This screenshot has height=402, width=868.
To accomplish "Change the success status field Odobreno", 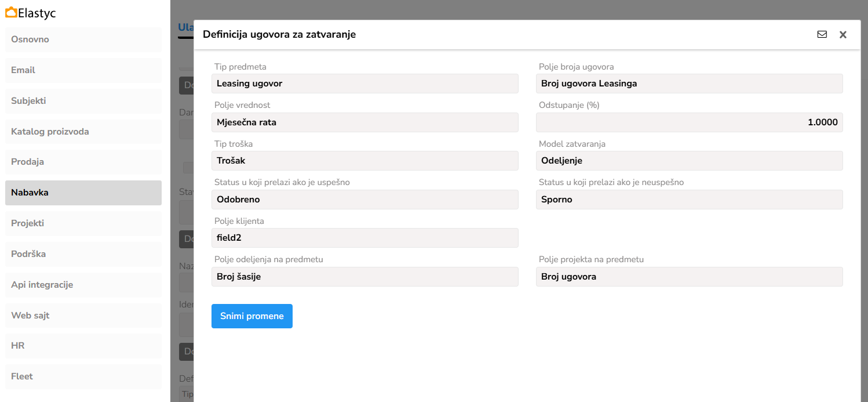I will (364, 200).
